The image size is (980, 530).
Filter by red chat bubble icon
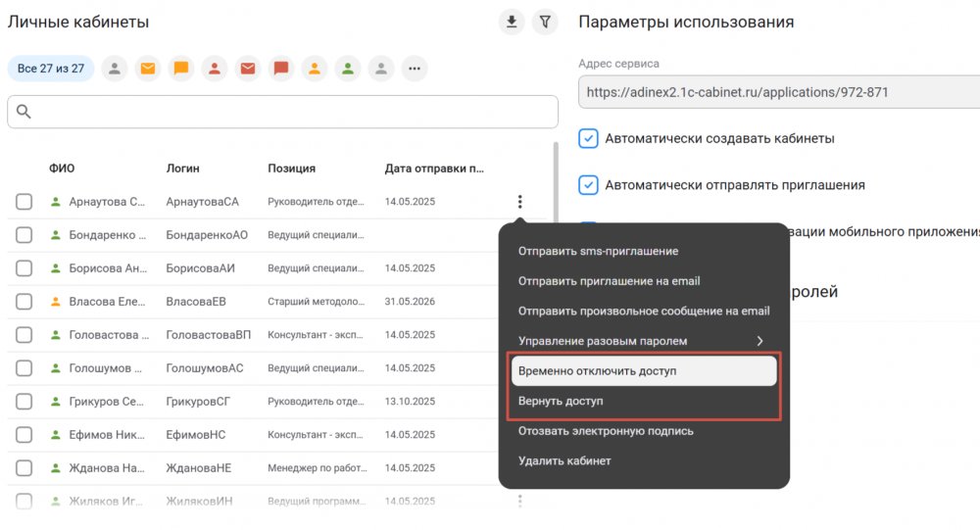(280, 69)
